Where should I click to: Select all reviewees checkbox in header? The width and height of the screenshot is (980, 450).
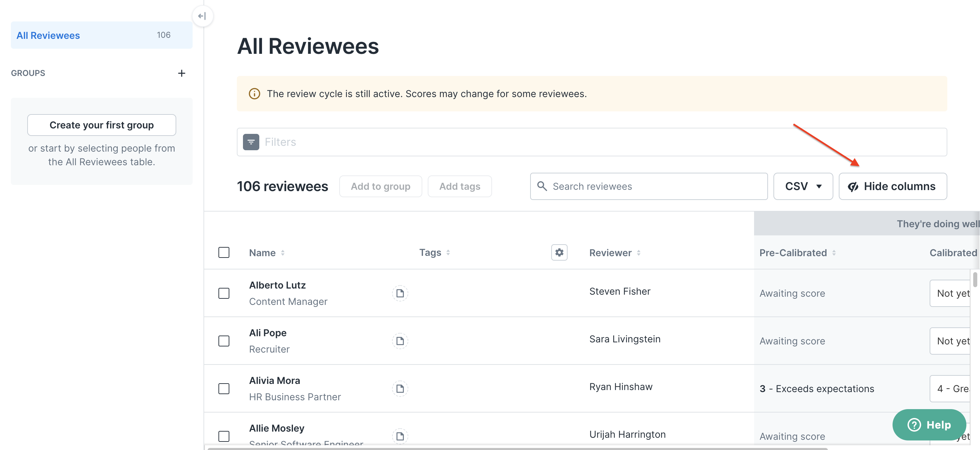point(224,252)
